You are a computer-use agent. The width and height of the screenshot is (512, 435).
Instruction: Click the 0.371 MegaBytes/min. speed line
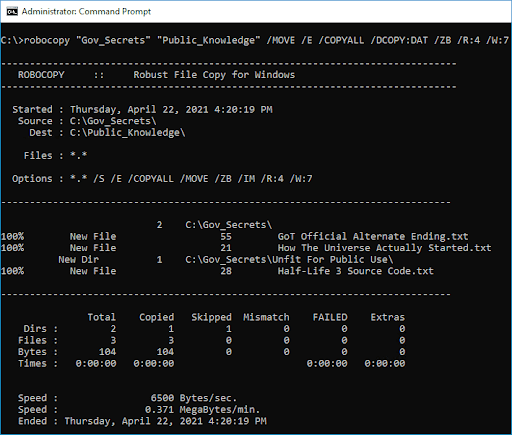202,409
